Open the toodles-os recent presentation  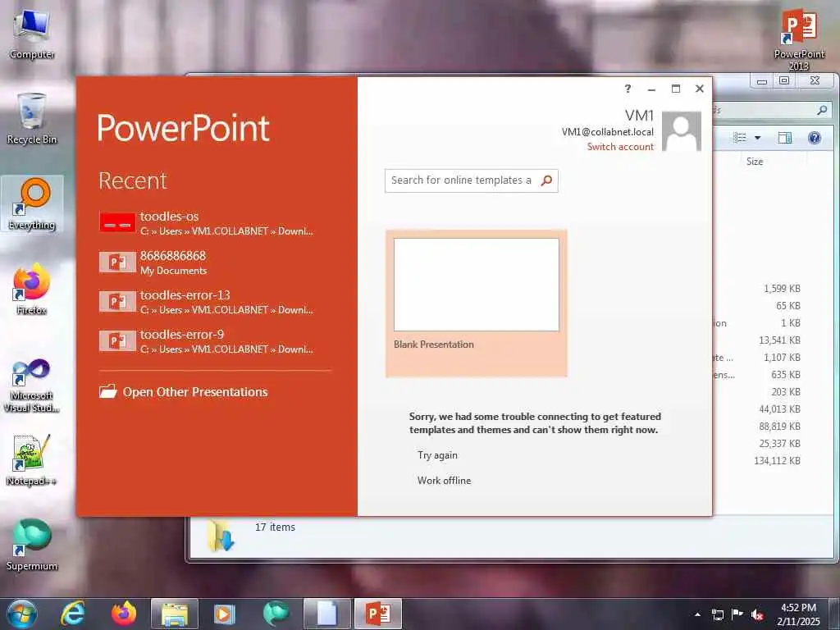(214, 223)
